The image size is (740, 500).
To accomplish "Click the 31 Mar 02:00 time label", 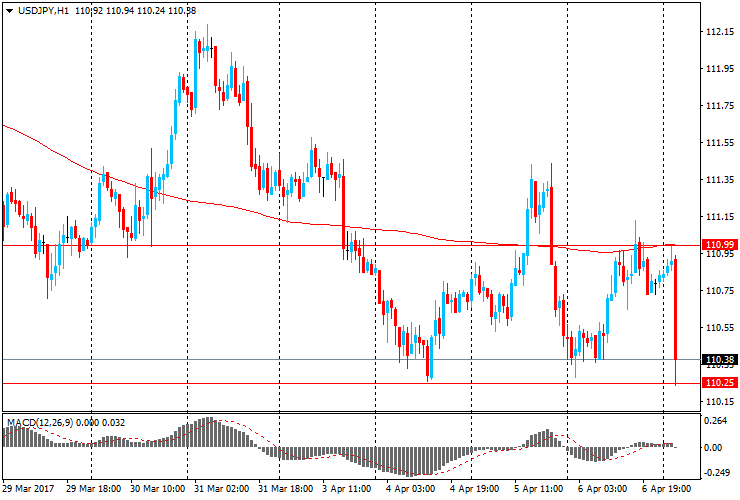I will click(221, 488).
